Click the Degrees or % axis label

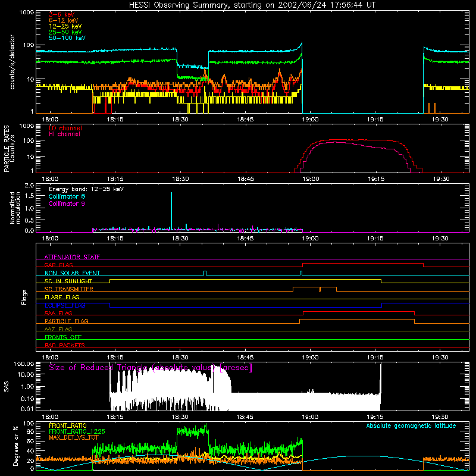(x=15, y=446)
